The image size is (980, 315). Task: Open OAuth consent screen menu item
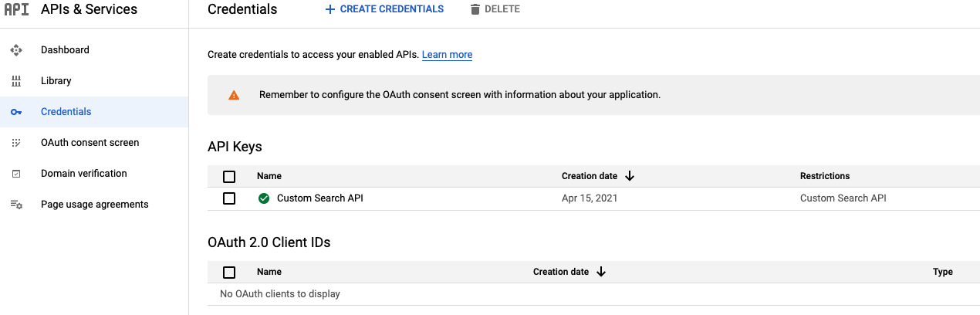coord(90,143)
